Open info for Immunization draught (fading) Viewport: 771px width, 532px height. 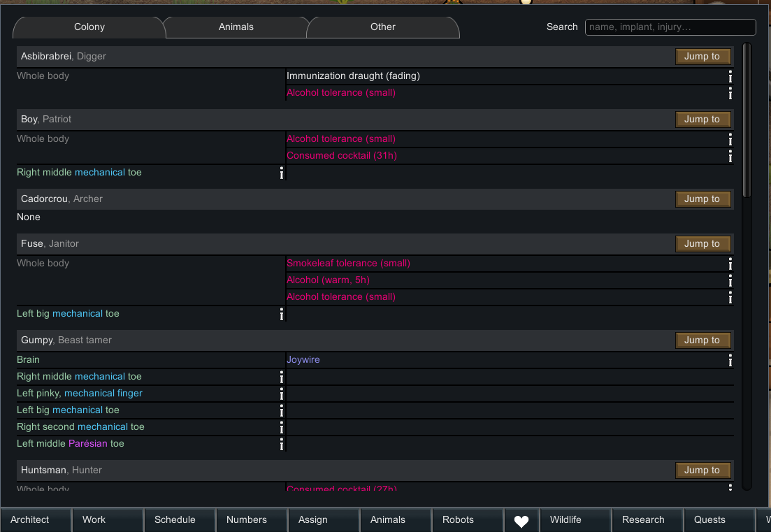click(730, 76)
